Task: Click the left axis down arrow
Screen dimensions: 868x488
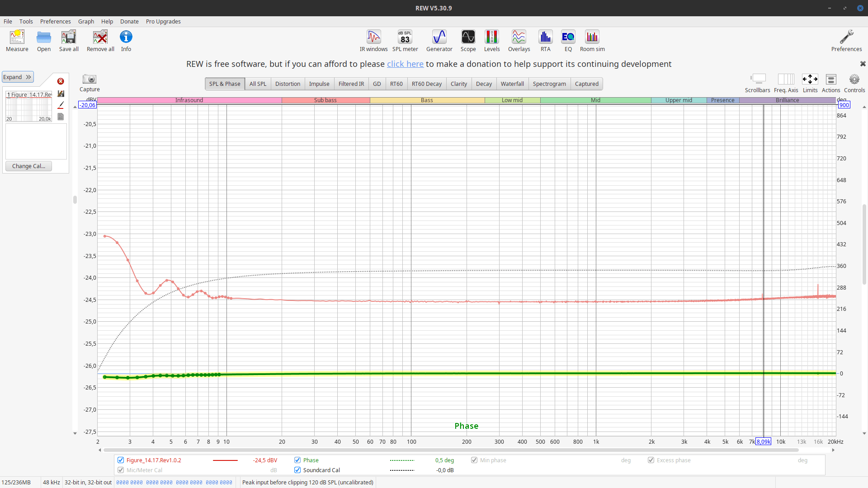Action: [x=75, y=433]
